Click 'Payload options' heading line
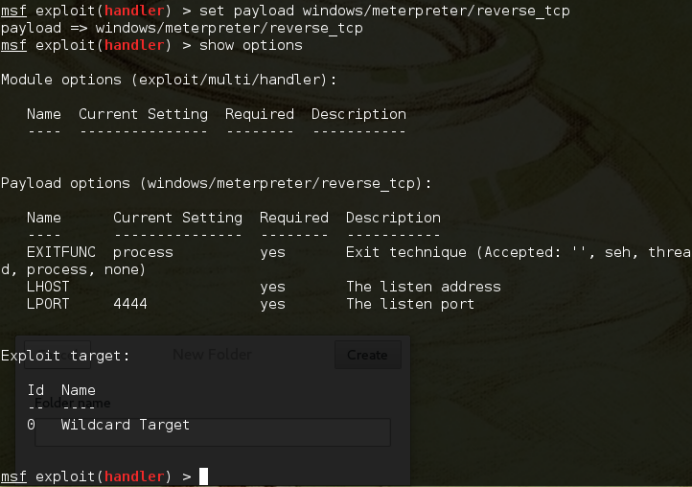 click(x=216, y=183)
